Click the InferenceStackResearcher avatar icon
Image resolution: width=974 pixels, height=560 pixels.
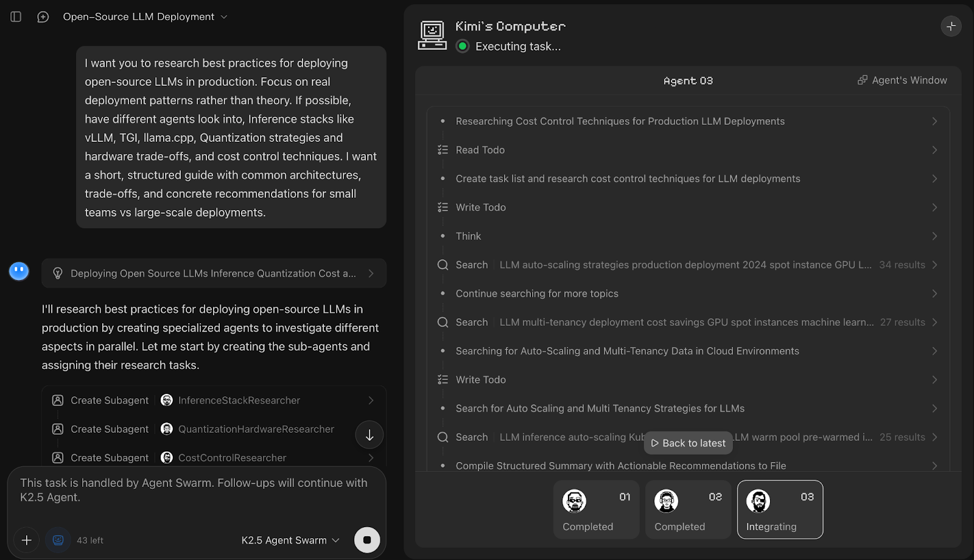pyautogui.click(x=167, y=400)
